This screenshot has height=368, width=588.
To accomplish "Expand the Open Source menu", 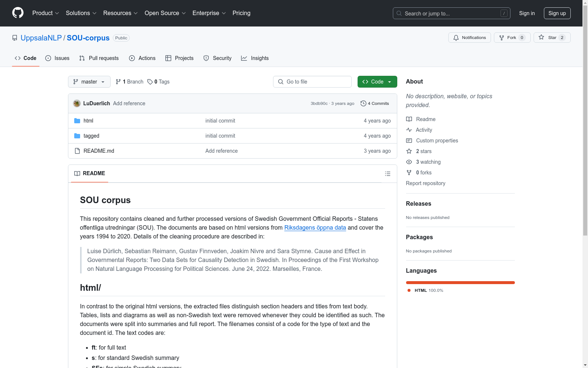I will 165,13.
